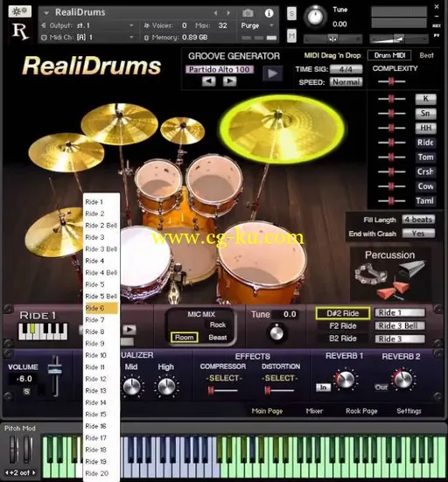Toggle the Sn snare groove part
The image size is (448, 482).
(425, 114)
